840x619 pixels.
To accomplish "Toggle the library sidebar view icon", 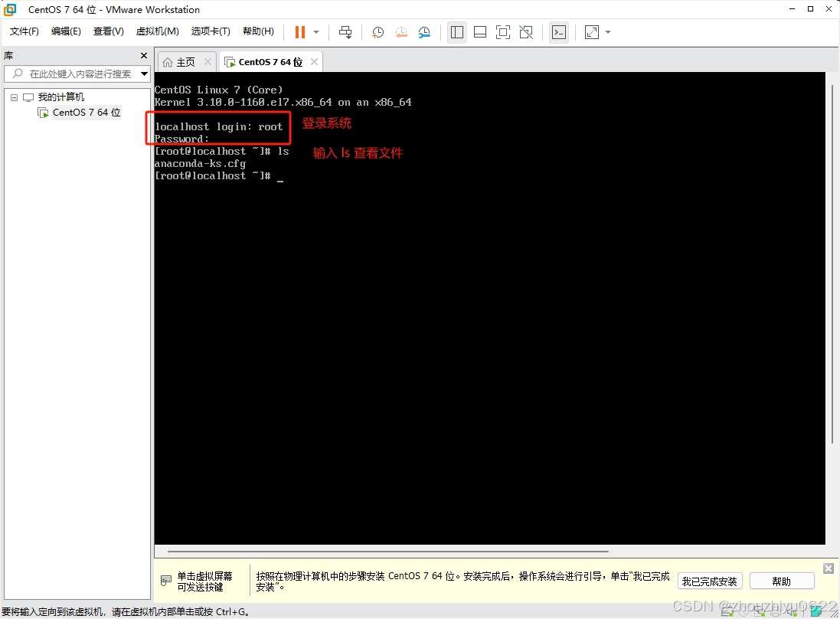I will (x=457, y=32).
